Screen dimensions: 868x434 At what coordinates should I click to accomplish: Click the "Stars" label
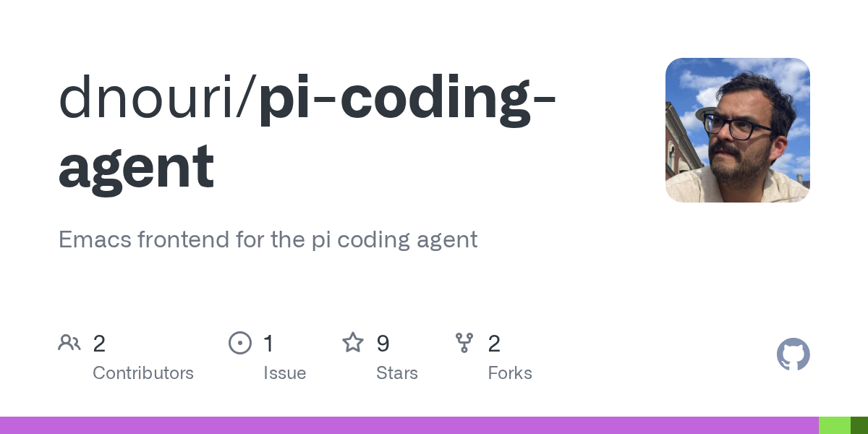click(x=396, y=373)
